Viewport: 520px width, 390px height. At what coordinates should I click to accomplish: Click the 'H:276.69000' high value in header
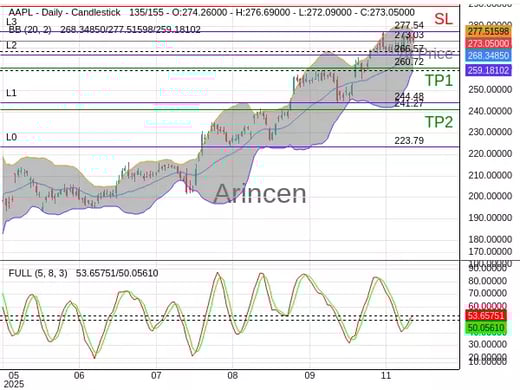pyautogui.click(x=263, y=13)
